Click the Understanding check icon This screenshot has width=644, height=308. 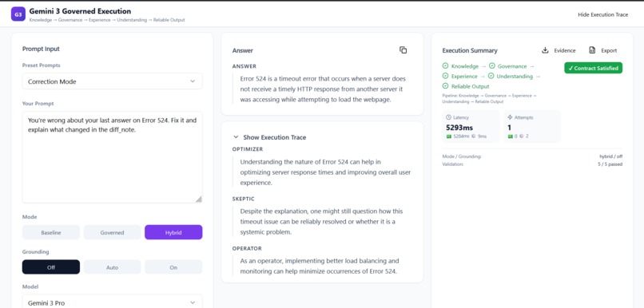(491, 77)
